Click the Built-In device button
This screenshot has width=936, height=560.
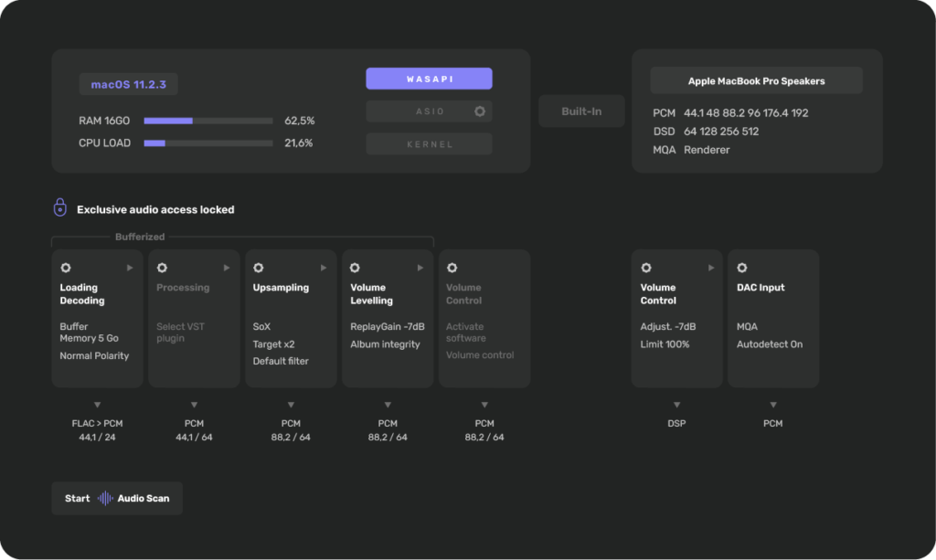click(x=581, y=111)
